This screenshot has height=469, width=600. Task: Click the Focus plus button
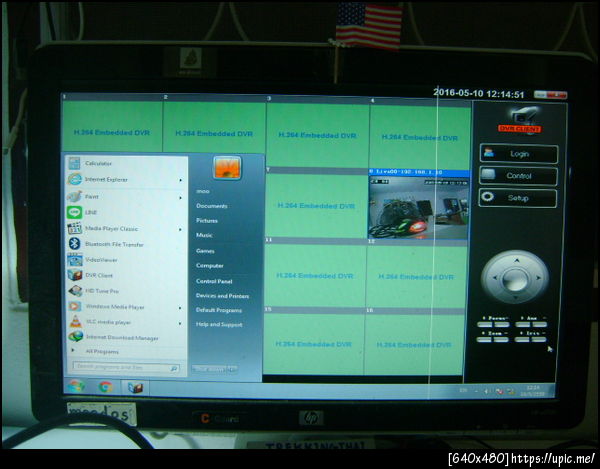point(484,324)
